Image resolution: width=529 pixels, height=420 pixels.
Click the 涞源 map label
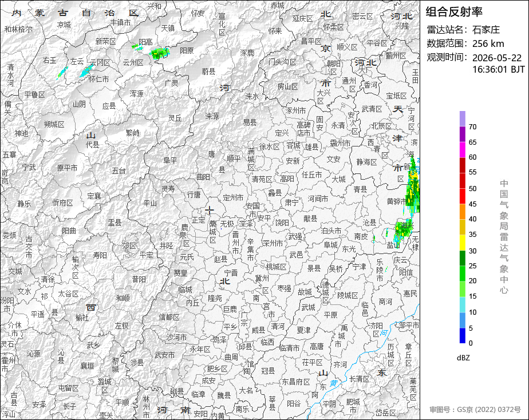(212, 116)
